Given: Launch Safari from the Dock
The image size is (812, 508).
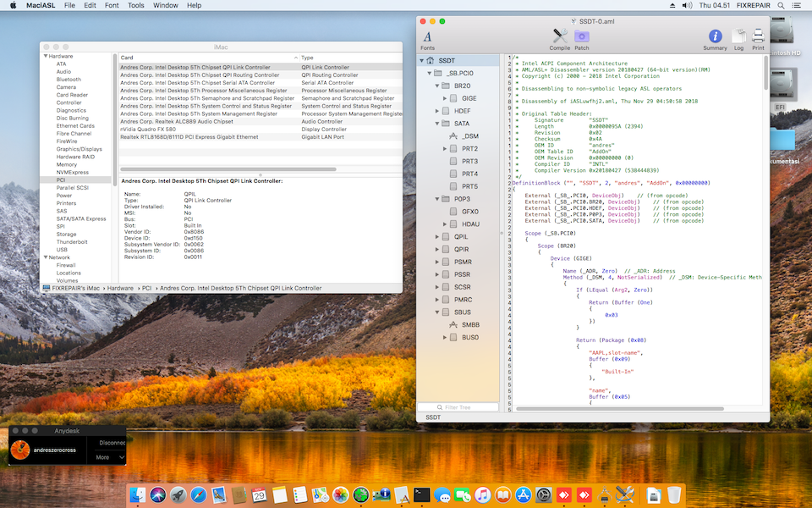Looking at the screenshot, I should pos(199,494).
